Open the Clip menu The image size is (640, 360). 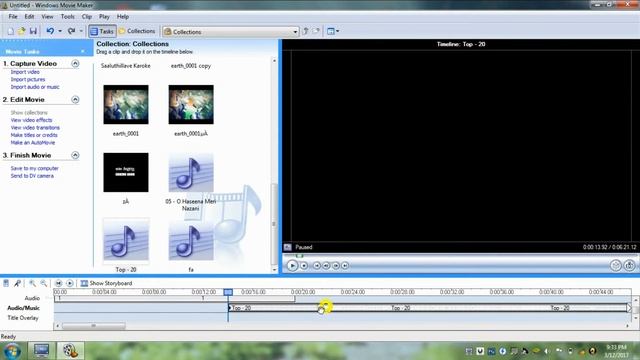[87, 17]
